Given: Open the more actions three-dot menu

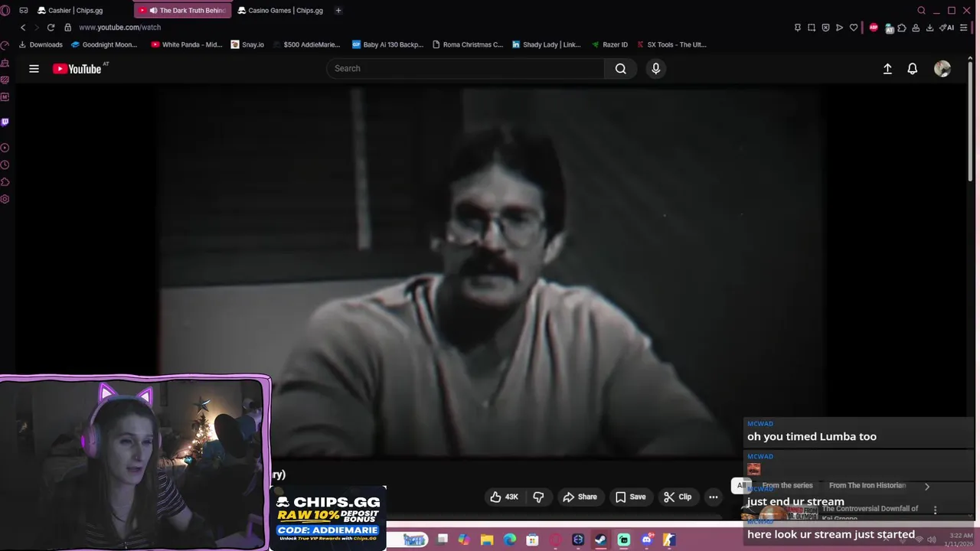Looking at the screenshot, I should 714,497.
